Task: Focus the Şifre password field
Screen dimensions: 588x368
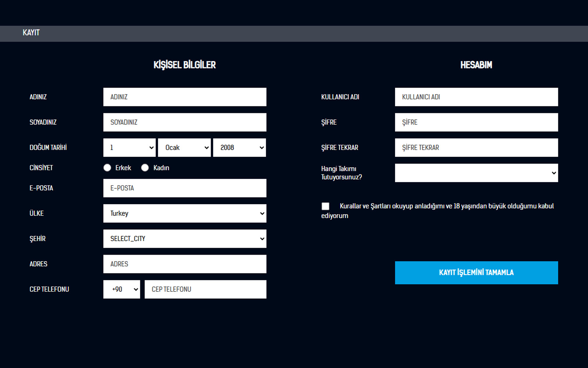Action: coord(476,122)
